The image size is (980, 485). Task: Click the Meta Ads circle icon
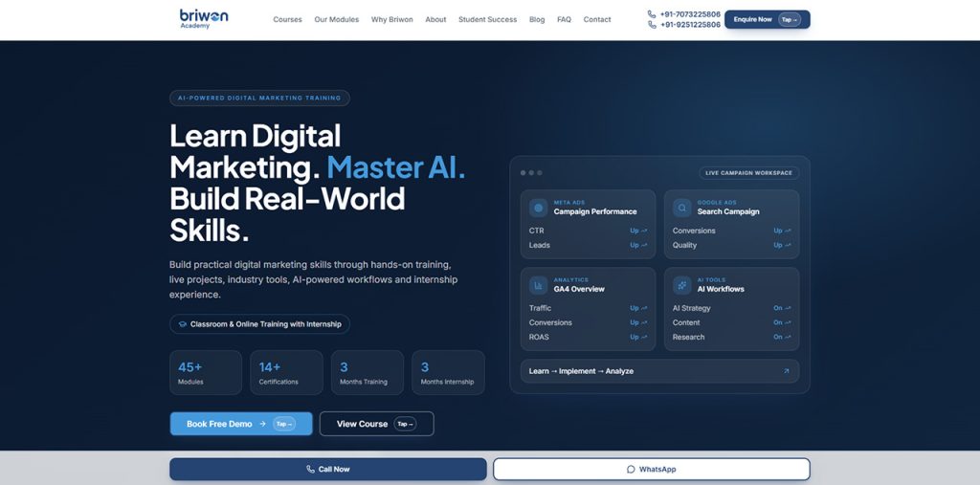coord(538,208)
